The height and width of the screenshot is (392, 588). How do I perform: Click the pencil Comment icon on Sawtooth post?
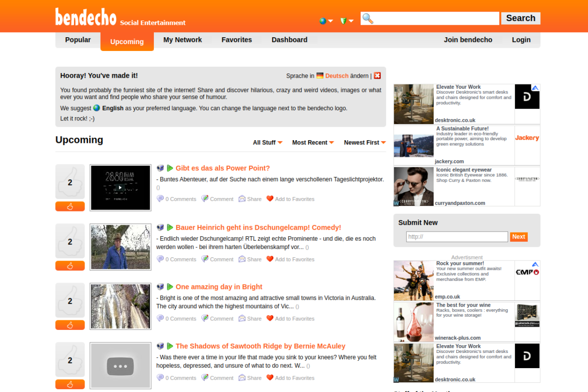pos(205,377)
